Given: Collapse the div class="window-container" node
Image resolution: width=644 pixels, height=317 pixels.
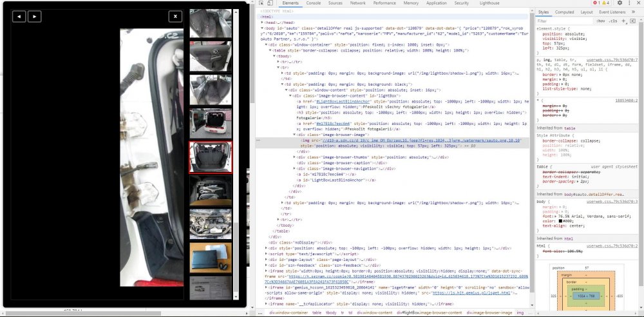Looking at the screenshot, I should tap(266, 44).
